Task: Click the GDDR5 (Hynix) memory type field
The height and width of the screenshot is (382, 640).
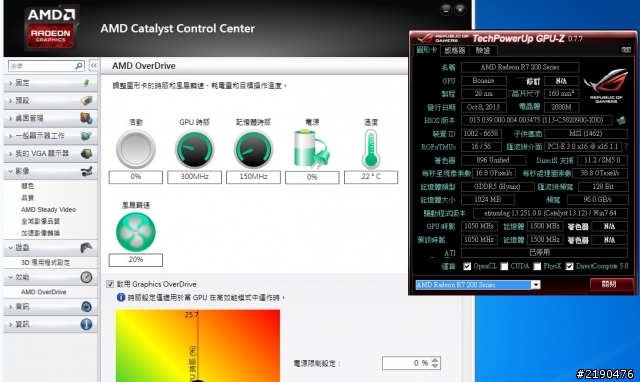Action: click(497, 187)
